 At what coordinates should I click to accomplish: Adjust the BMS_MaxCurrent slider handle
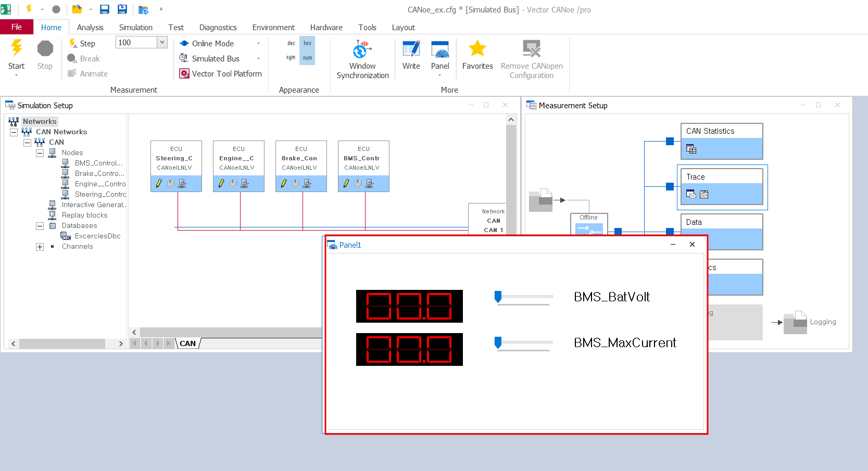tap(498, 342)
